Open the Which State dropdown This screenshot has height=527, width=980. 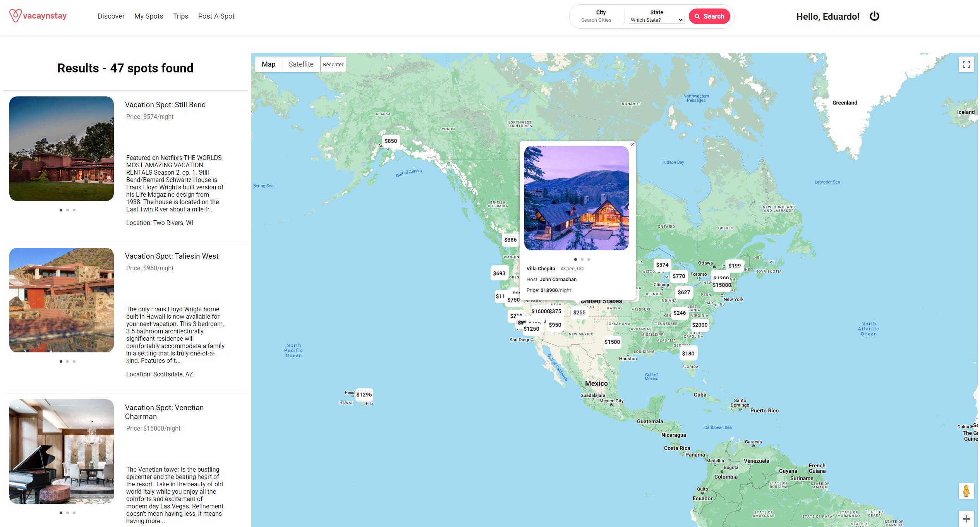656,20
